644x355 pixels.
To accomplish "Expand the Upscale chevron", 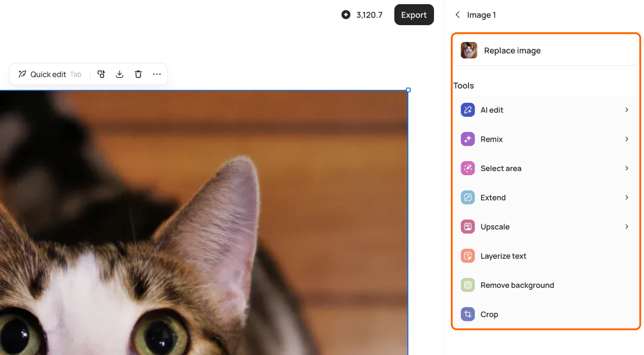I will pos(627,227).
